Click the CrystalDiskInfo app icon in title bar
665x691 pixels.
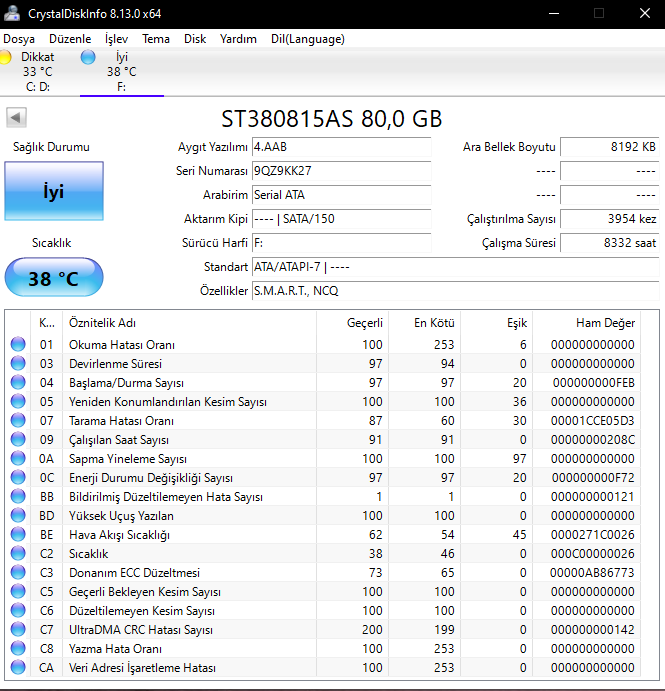(x=11, y=14)
